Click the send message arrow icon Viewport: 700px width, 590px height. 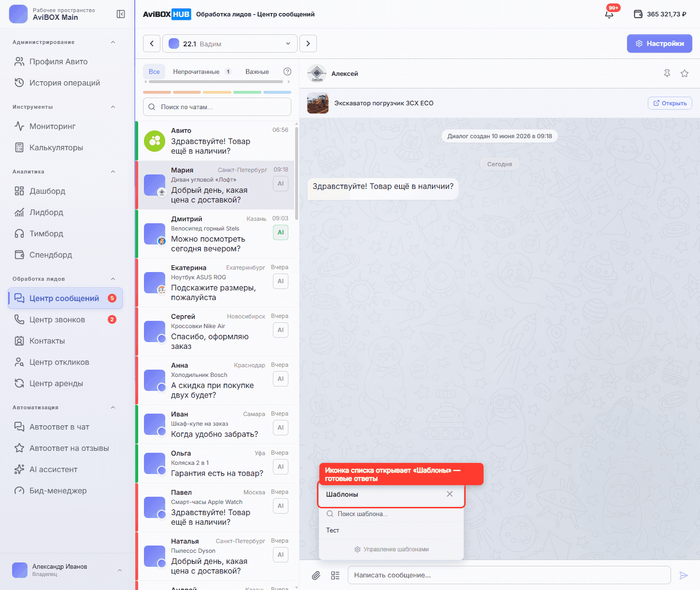tap(684, 575)
